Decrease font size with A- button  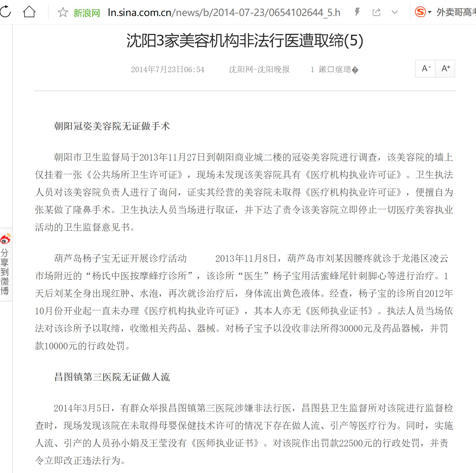(x=425, y=69)
